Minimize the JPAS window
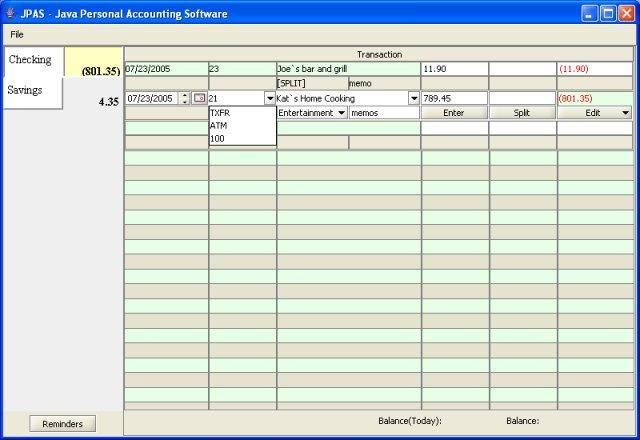Viewport: 640px width, 440px height. 589,13
